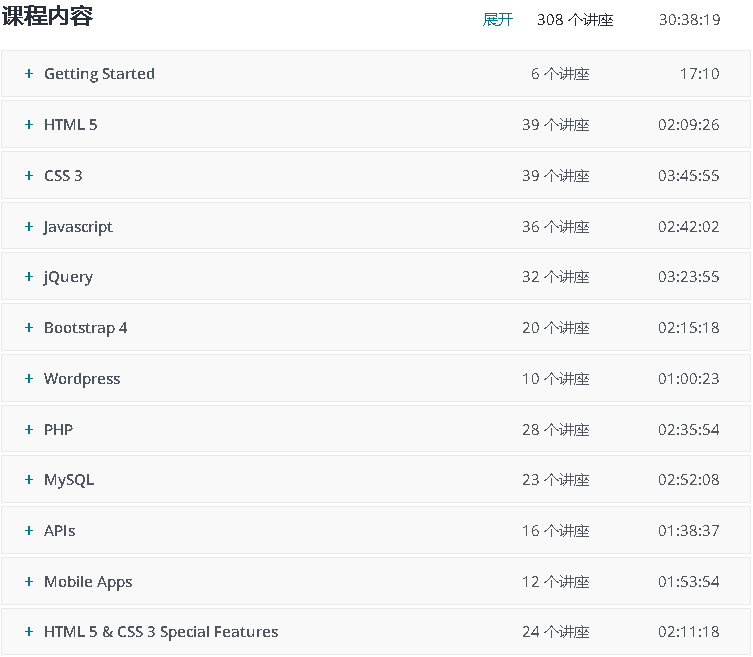
Task: Click the jQuery 32 个讲座 lecture count
Action: 555,277
